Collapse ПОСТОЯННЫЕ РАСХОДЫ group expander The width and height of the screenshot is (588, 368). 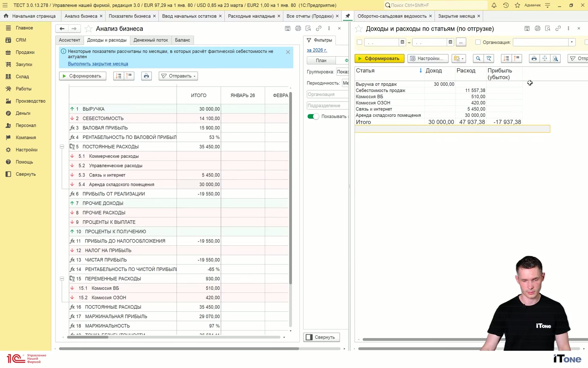[62, 147]
